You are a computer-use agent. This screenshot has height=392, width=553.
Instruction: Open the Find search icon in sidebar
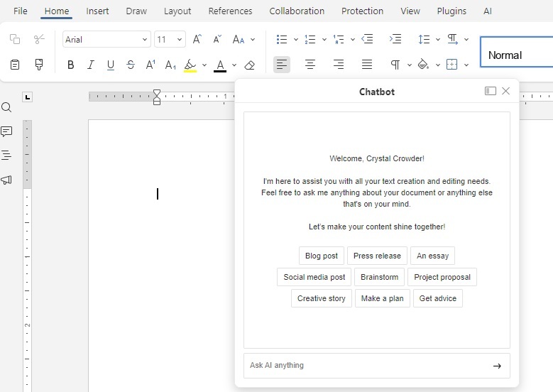[6, 107]
